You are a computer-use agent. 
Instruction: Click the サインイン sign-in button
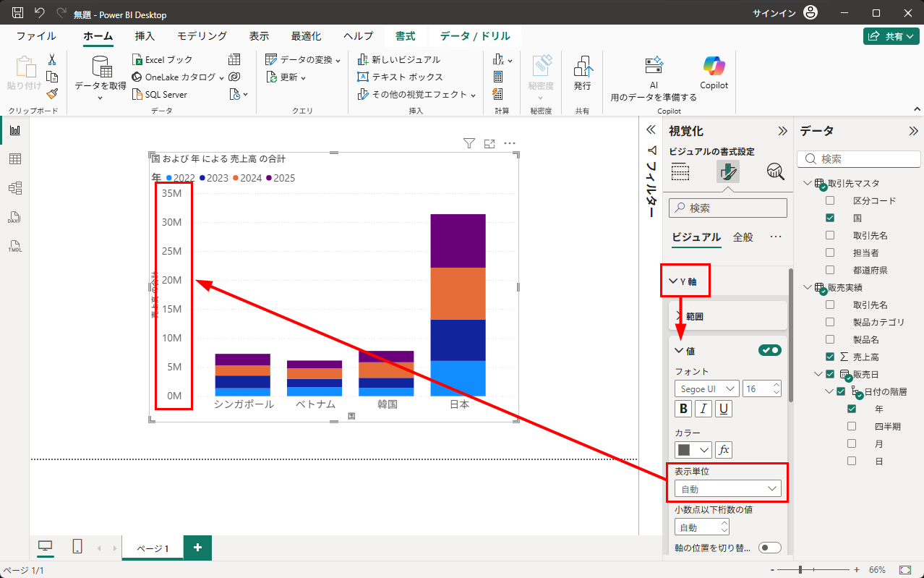click(x=784, y=13)
